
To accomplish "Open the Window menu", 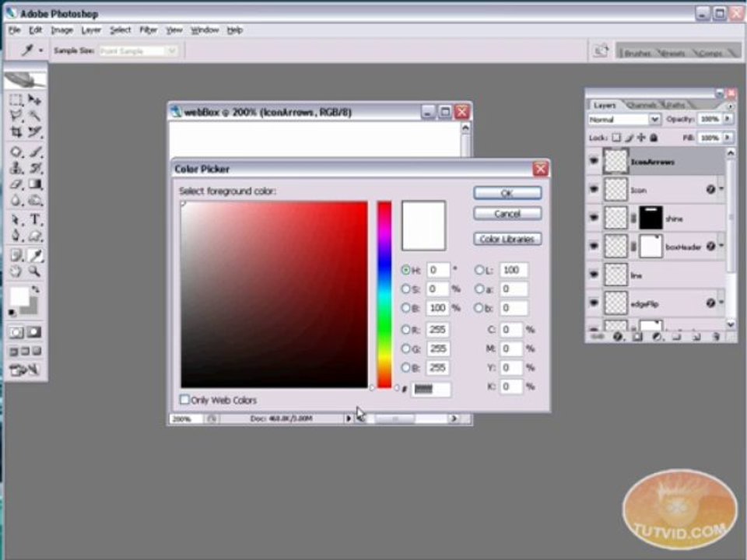I will pos(205,30).
